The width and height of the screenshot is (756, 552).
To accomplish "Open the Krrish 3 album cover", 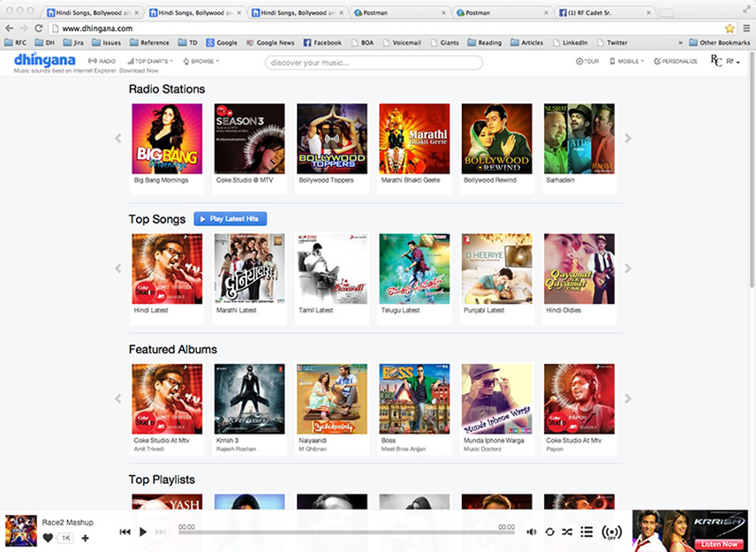I will click(249, 399).
